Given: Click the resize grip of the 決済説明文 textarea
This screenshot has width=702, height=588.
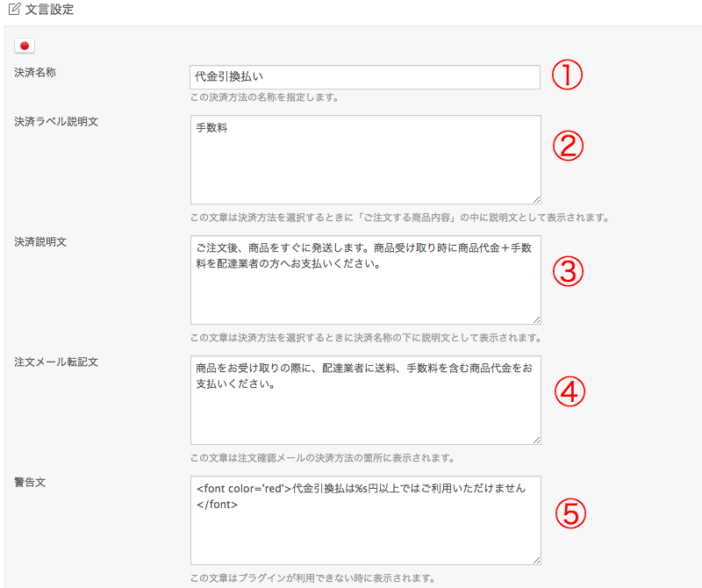Looking at the screenshot, I should [x=536, y=318].
